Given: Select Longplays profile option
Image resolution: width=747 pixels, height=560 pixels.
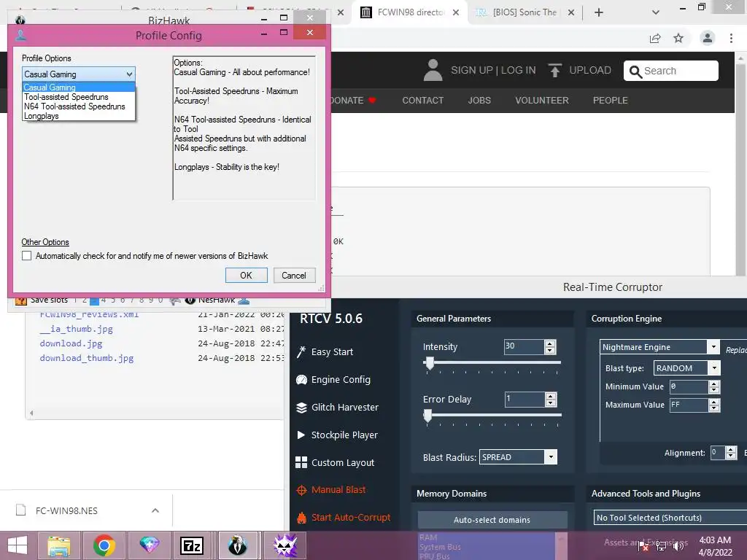Looking at the screenshot, I should click(x=79, y=116).
